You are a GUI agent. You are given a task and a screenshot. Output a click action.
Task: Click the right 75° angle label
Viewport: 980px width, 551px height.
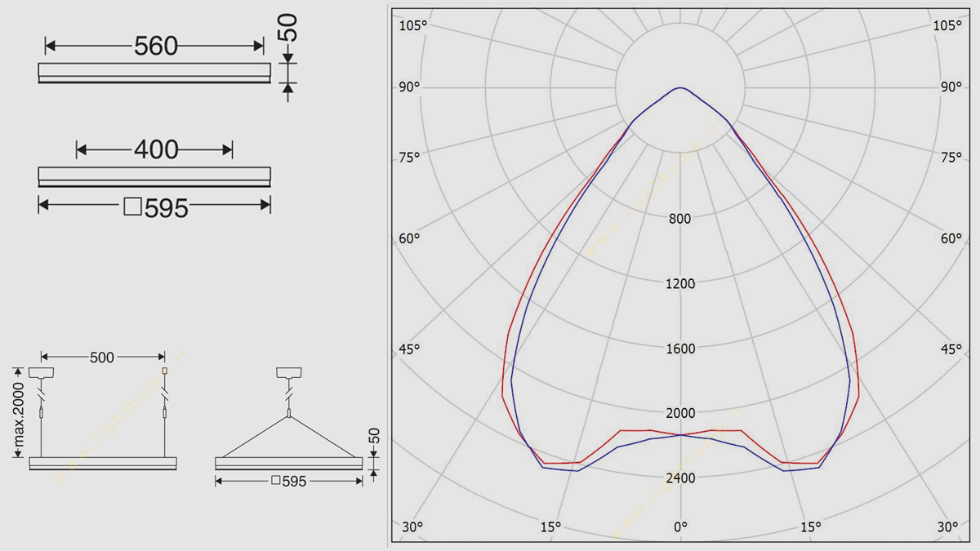[951, 158]
